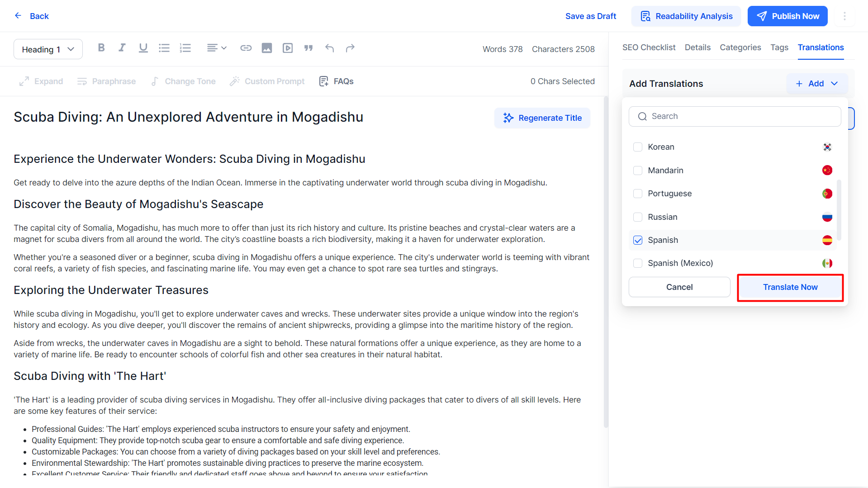Click the Back arrow icon
The width and height of the screenshot is (868, 488).
pos(18,16)
